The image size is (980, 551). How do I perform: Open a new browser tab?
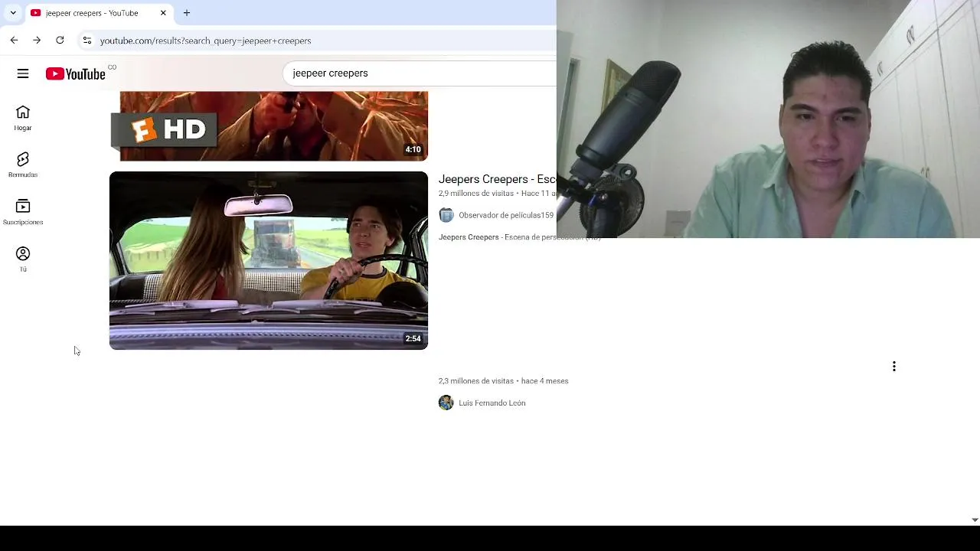coord(186,13)
